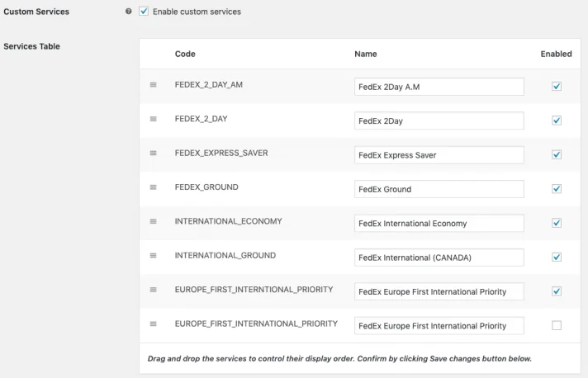The height and width of the screenshot is (378, 588).
Task: Click the Enable custom services label text
Action: click(x=197, y=12)
